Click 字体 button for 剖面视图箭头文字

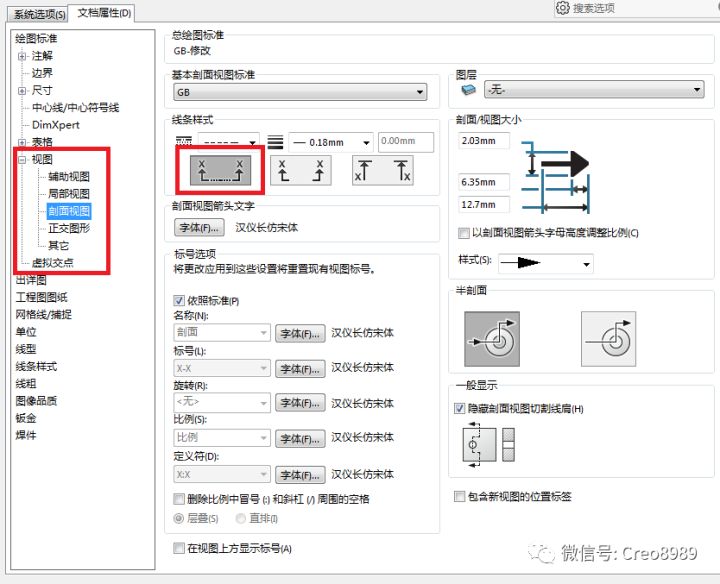[199, 227]
